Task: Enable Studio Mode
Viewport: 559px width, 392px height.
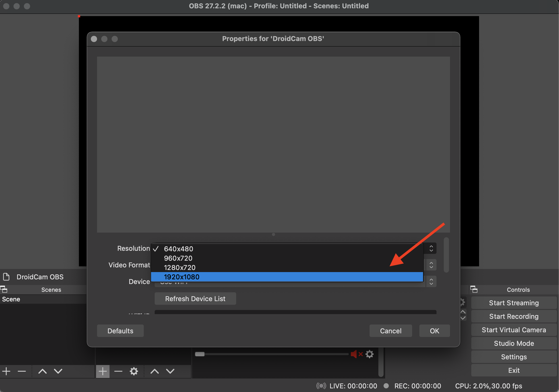Action: click(514, 343)
